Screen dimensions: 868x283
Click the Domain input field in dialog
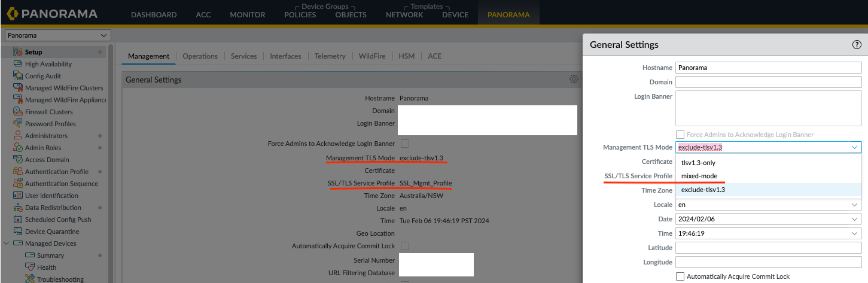[x=769, y=82]
